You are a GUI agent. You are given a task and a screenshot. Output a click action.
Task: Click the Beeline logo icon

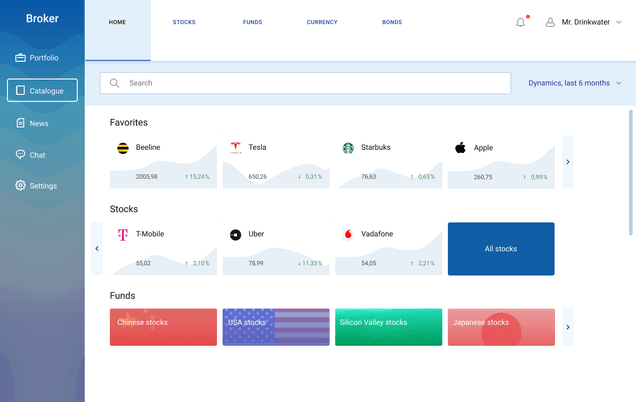click(123, 148)
